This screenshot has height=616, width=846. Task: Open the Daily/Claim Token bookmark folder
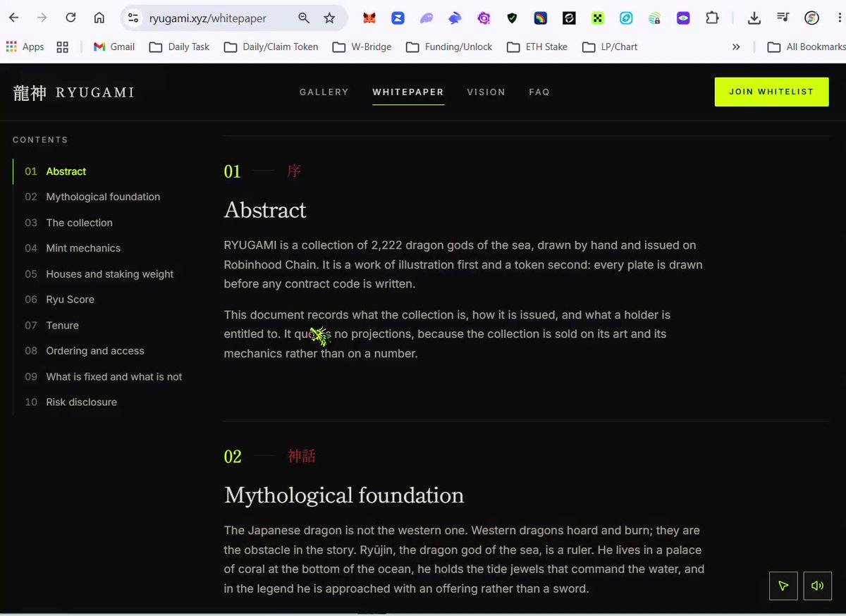point(271,47)
